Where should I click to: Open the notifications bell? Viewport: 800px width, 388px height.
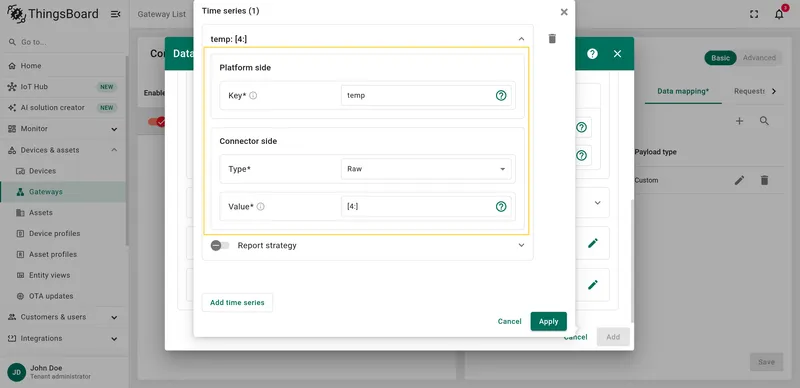tap(779, 14)
